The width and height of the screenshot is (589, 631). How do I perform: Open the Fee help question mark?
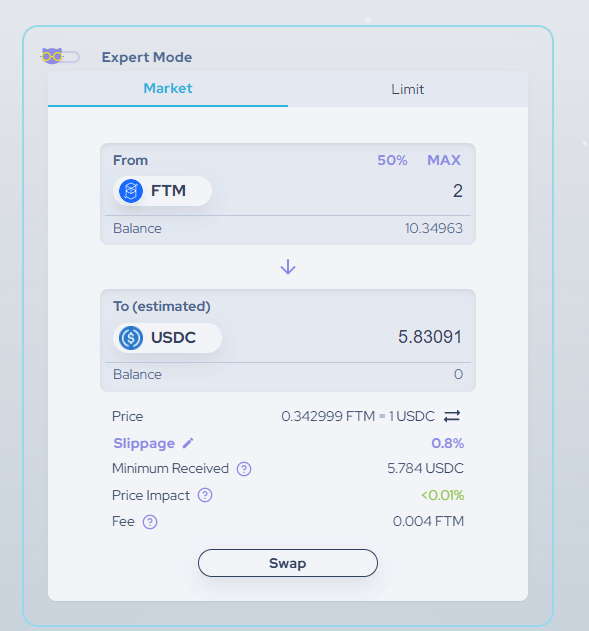(150, 522)
